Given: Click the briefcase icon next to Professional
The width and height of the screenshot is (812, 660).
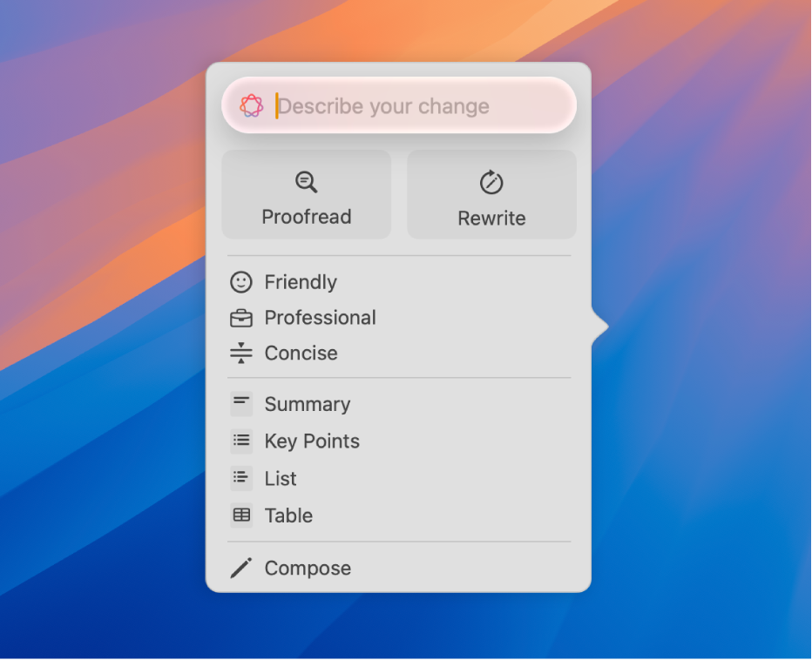Looking at the screenshot, I should (241, 317).
